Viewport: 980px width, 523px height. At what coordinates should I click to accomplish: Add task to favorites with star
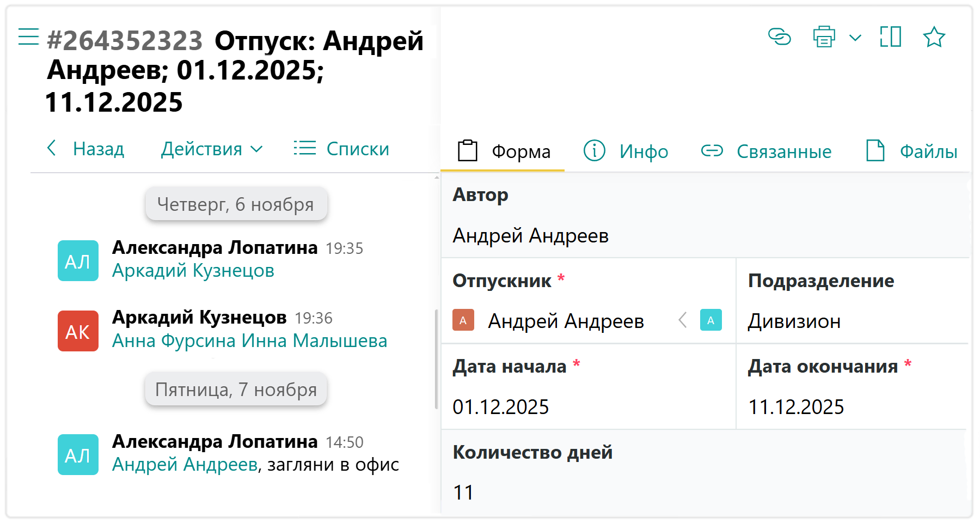click(x=934, y=37)
